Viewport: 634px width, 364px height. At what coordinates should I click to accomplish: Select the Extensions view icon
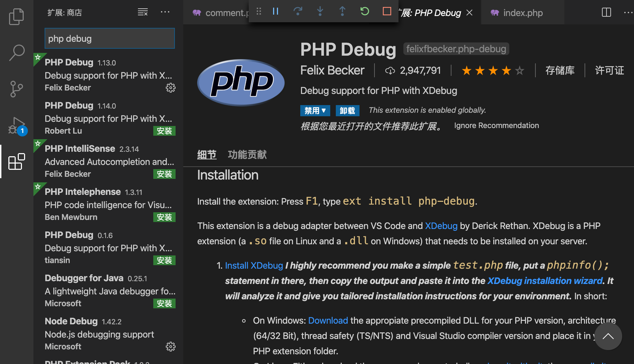pyautogui.click(x=16, y=162)
